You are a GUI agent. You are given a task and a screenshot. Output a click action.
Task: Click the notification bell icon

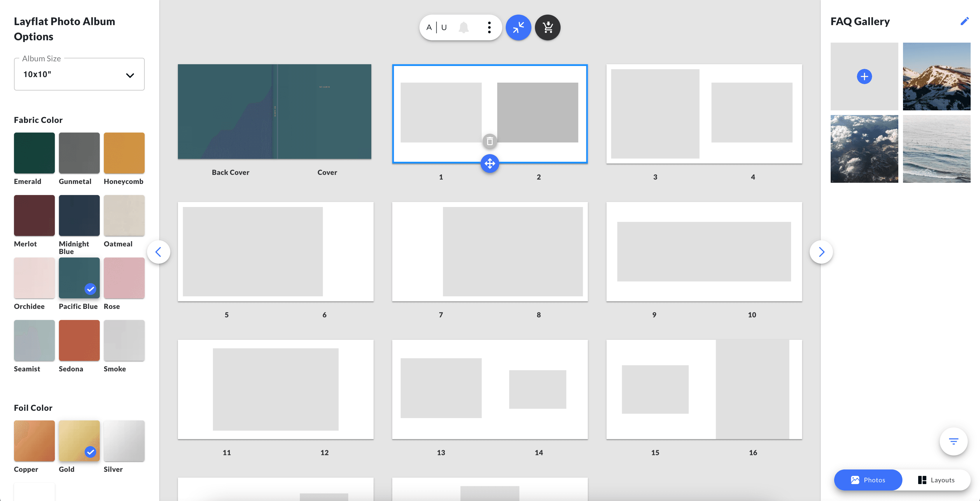coord(463,27)
